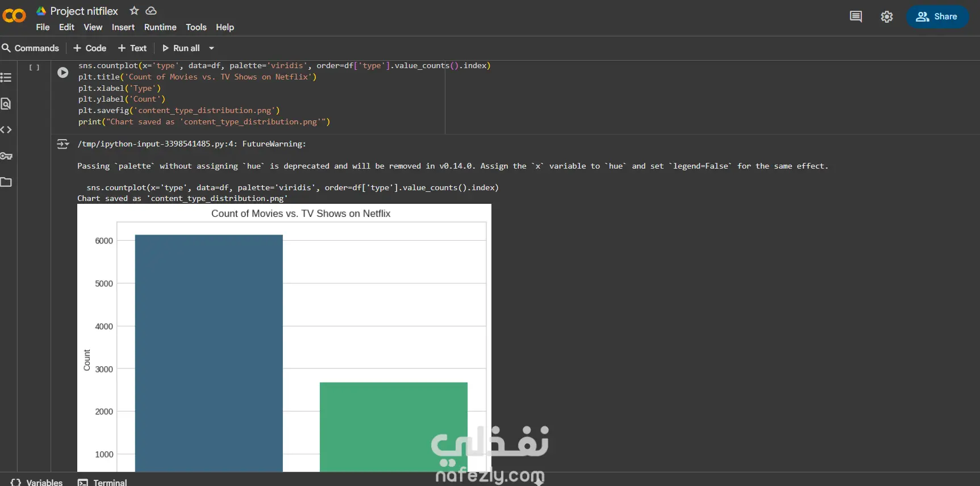980x486 pixels.
Task: Click the 5000 y-axis tick label
Action: click(x=104, y=283)
